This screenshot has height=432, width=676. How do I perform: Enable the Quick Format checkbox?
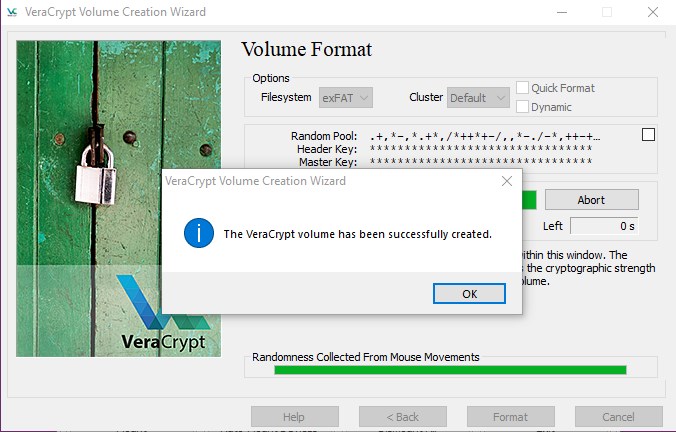click(522, 88)
